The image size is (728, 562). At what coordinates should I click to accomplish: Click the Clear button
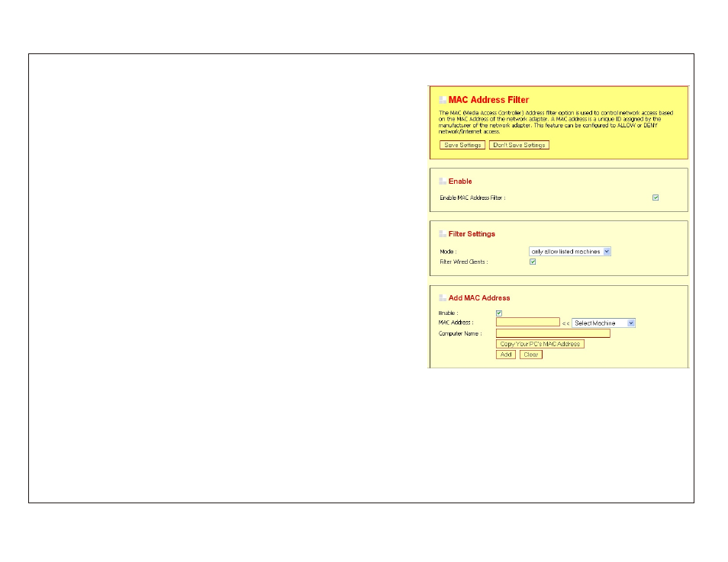tap(530, 355)
